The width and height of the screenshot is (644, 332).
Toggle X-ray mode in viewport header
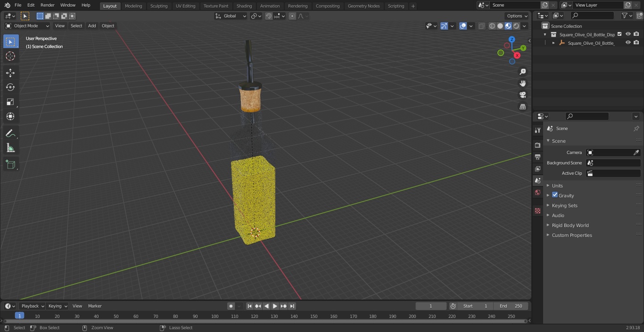point(481,26)
